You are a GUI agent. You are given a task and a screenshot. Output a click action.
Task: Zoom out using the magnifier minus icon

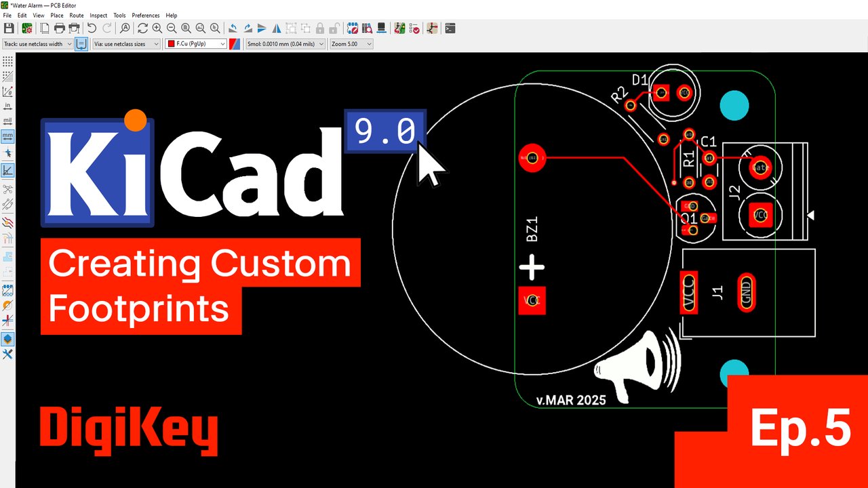pos(172,28)
